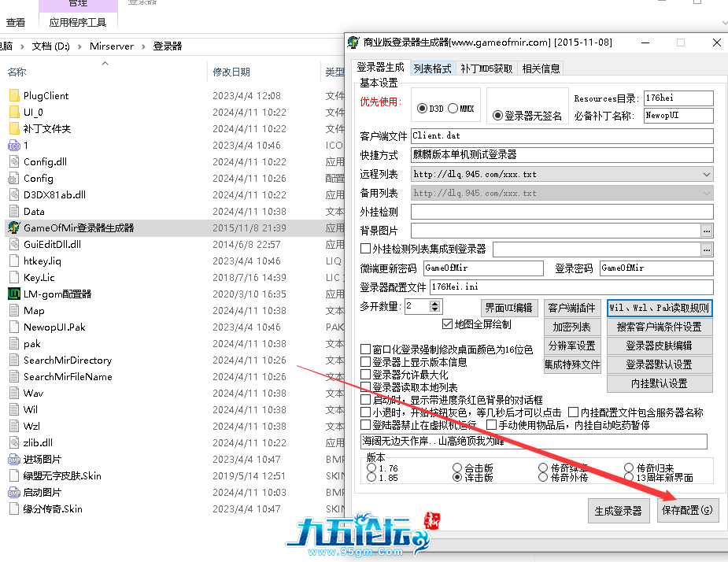728x562 pixels.
Task: Click the 补丁文件夹 folder icon
Action: pos(14,128)
